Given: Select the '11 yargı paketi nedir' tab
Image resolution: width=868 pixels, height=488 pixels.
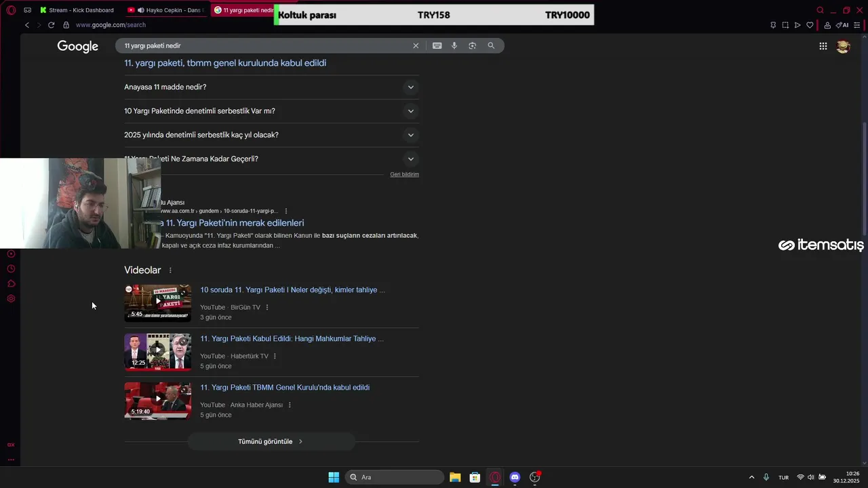Looking at the screenshot, I should pyautogui.click(x=243, y=10).
